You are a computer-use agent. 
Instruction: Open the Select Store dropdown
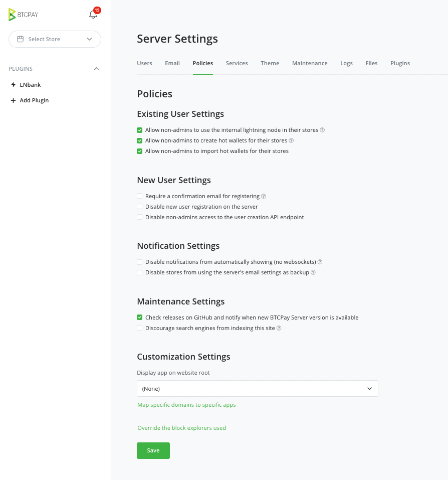pos(55,39)
